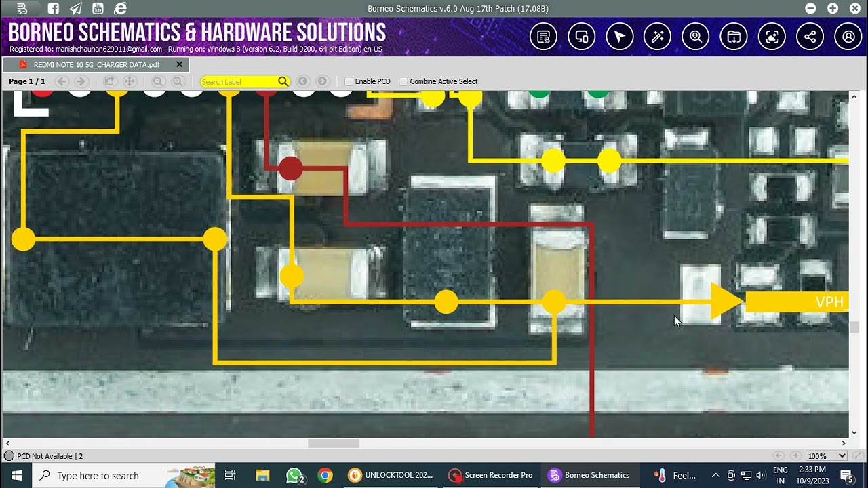868x488 pixels.
Task: Open the Telegram paper plane icon
Action: pyautogui.click(x=76, y=9)
